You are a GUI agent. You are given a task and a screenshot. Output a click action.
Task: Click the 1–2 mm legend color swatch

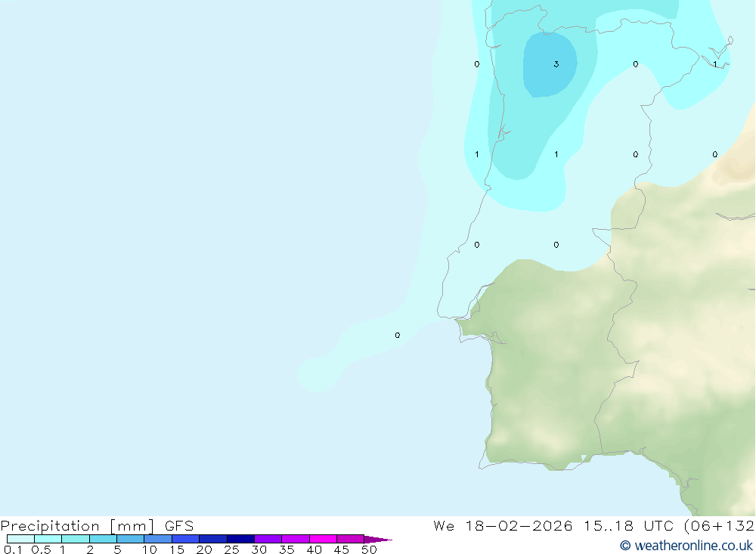click(76, 539)
